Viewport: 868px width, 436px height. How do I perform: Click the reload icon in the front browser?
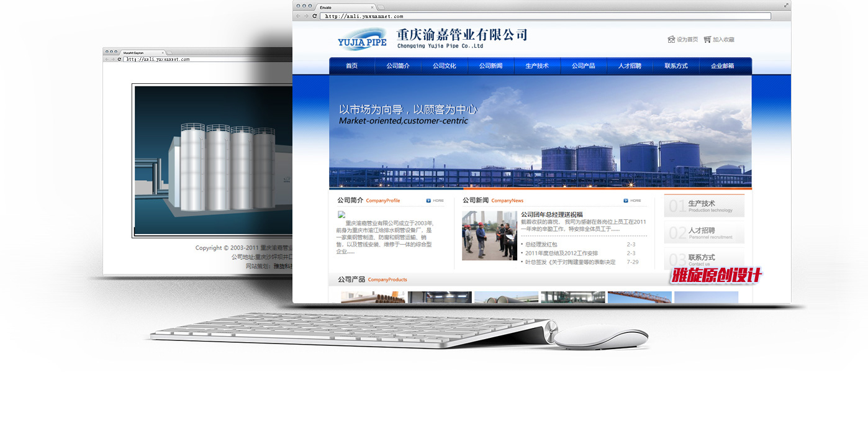315,16
